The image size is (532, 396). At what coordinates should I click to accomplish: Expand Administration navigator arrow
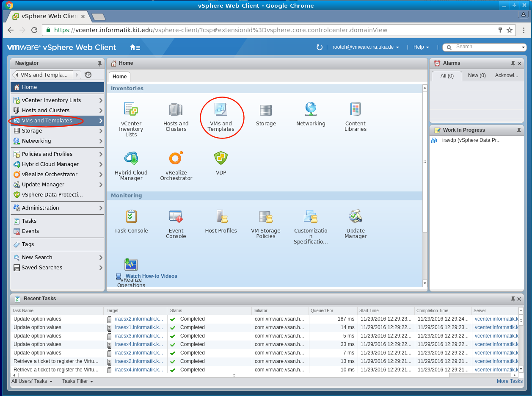click(101, 208)
